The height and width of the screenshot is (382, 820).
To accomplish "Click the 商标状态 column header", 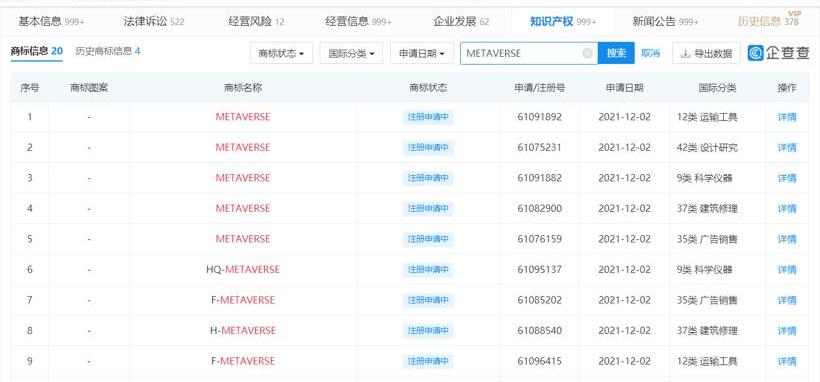I will point(428,88).
